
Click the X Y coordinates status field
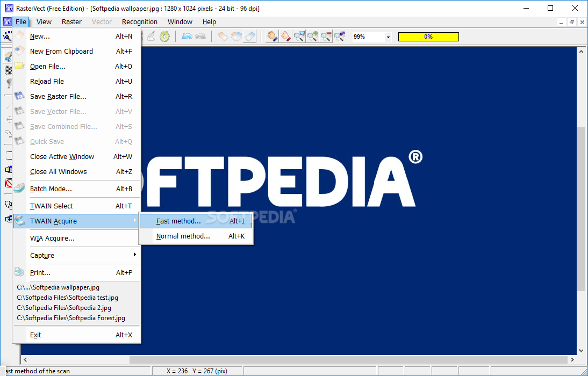point(197,371)
